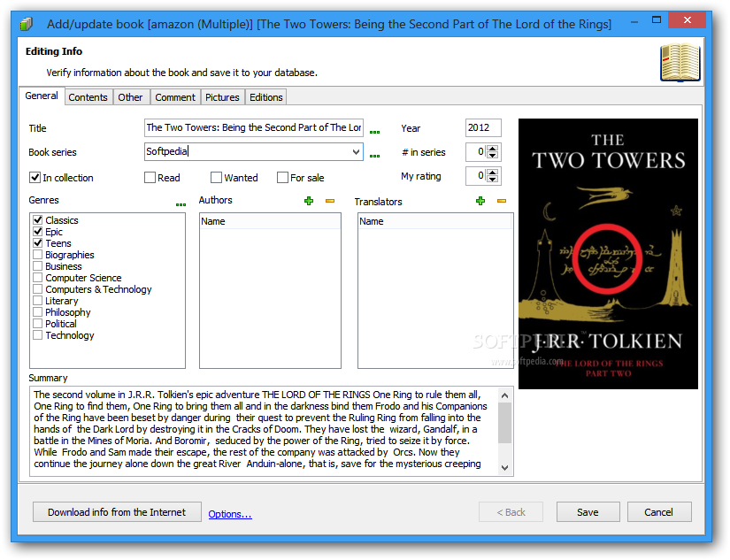
Task: Click the summary scrollbar thumb
Action: tap(504, 423)
